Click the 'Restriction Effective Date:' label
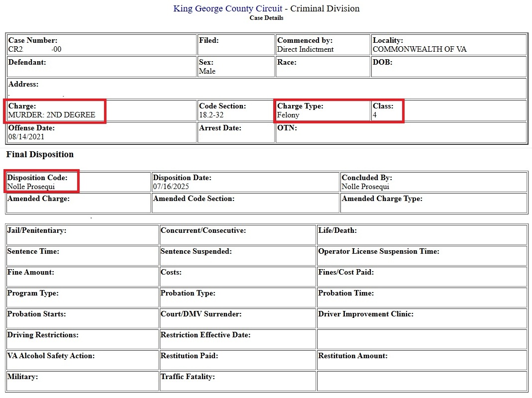Image resolution: width=532 pixels, height=398 pixels. (x=205, y=335)
